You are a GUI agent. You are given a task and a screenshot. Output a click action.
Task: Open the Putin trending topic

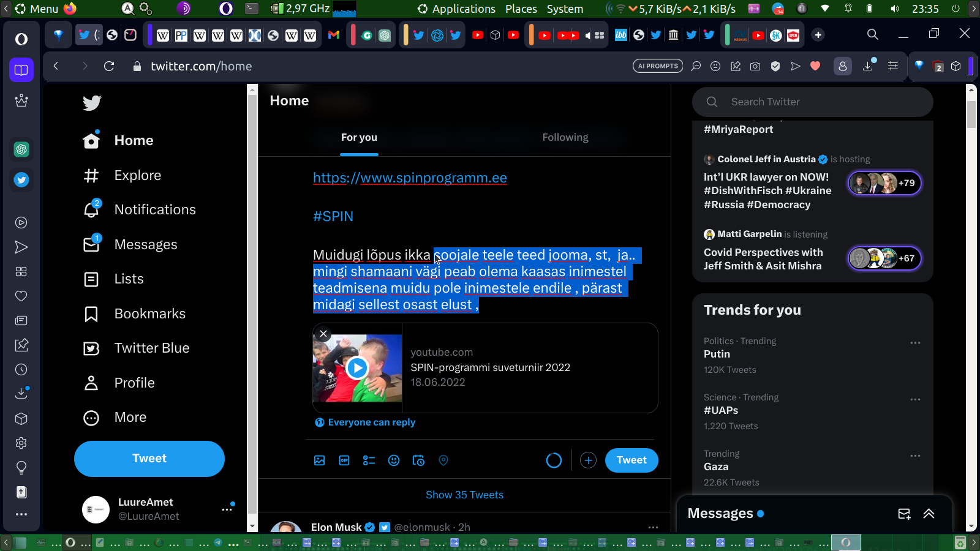[x=717, y=354]
